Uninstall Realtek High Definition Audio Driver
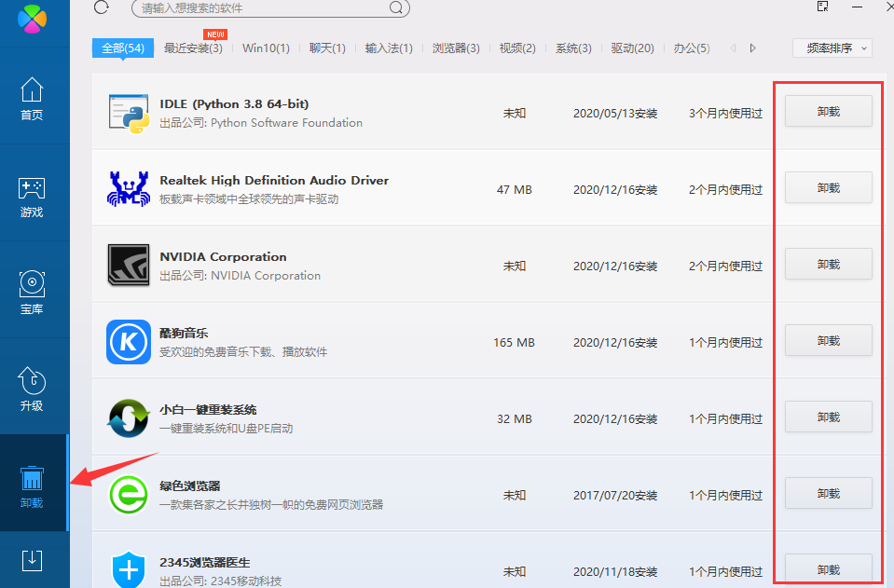Screen dimensions: 894x588 [829, 187]
